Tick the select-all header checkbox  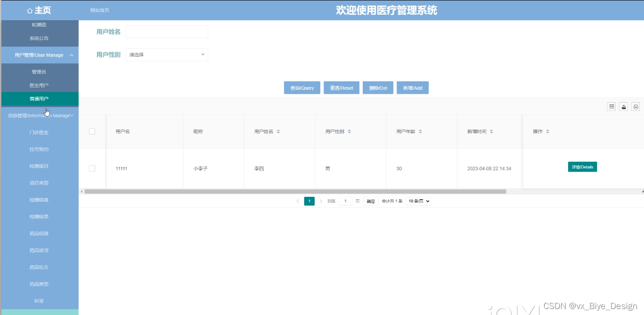[x=92, y=131]
